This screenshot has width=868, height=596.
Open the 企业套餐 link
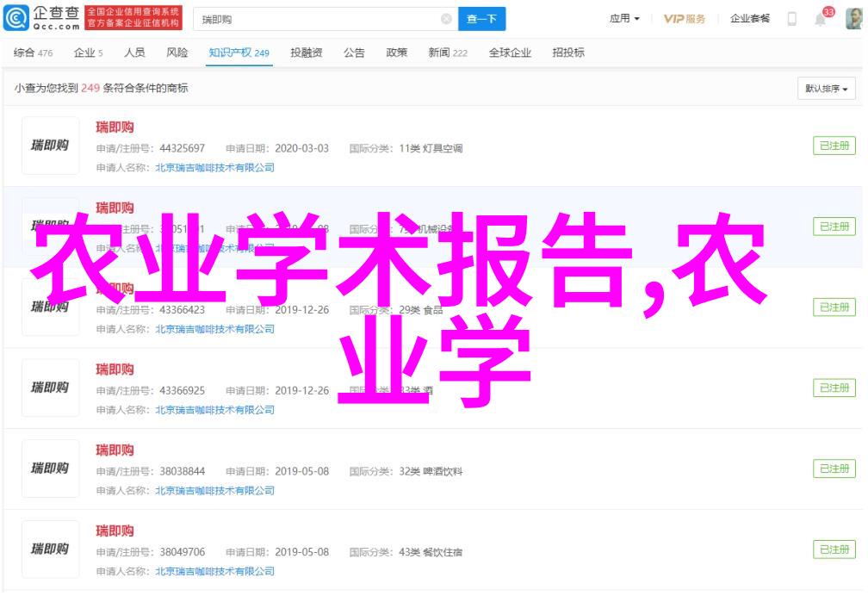[x=749, y=19]
